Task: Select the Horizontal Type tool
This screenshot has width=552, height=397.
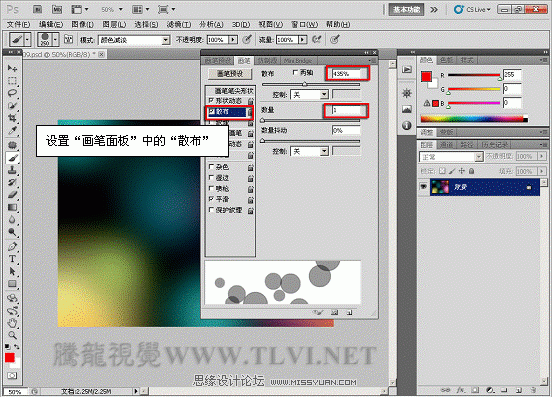Action: pyautogui.click(x=12, y=259)
